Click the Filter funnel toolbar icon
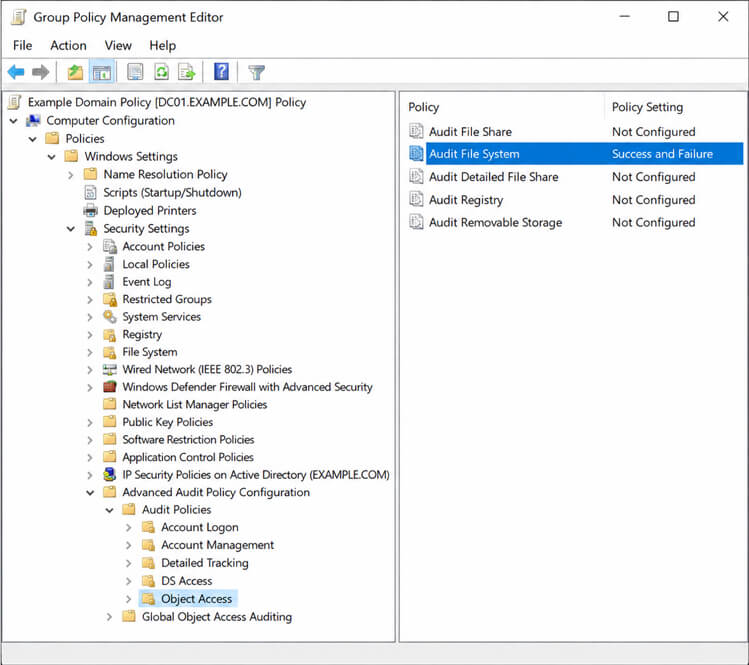The width and height of the screenshot is (749, 665). click(x=257, y=73)
